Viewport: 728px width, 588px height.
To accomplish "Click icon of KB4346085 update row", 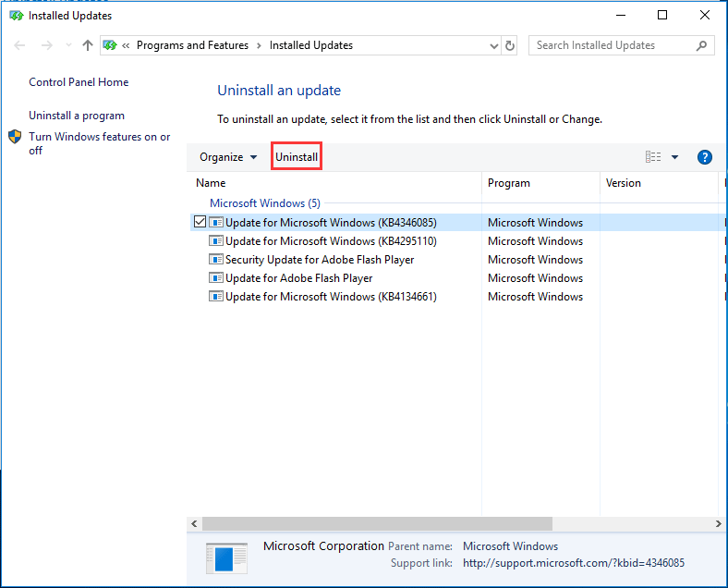I will [216, 223].
